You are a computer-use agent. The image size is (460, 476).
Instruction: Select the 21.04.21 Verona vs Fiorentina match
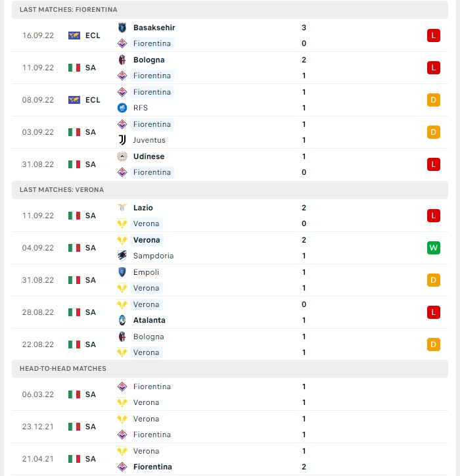pyautogui.click(x=230, y=459)
